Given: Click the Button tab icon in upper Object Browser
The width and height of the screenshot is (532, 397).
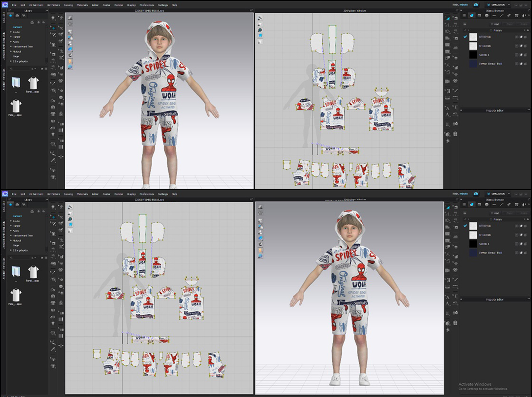Looking at the screenshot, I should click(486, 16).
